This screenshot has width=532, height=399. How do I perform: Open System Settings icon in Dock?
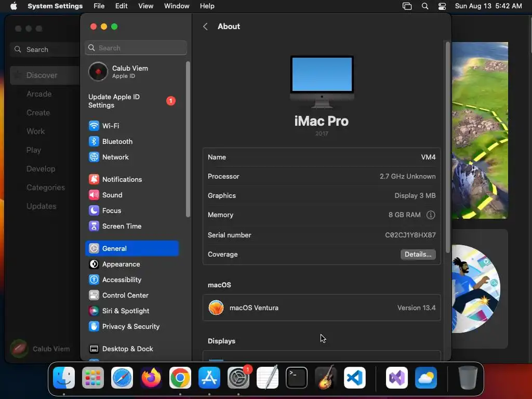(x=238, y=378)
